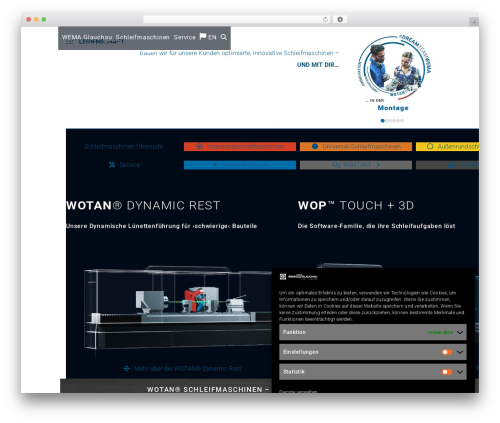The width and height of the screenshot is (500, 423).
Task: Click the ring icon on Außenrundschleifmaschinen
Action: (430, 146)
